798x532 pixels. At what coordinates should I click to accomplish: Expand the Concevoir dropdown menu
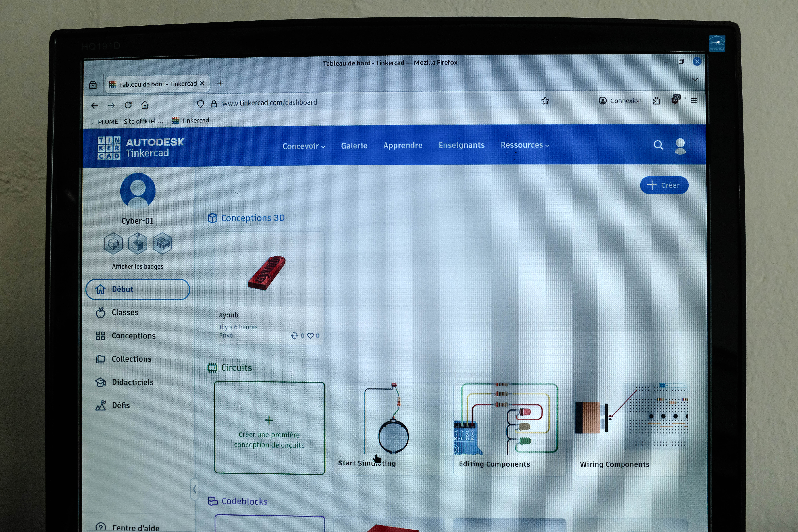(304, 146)
